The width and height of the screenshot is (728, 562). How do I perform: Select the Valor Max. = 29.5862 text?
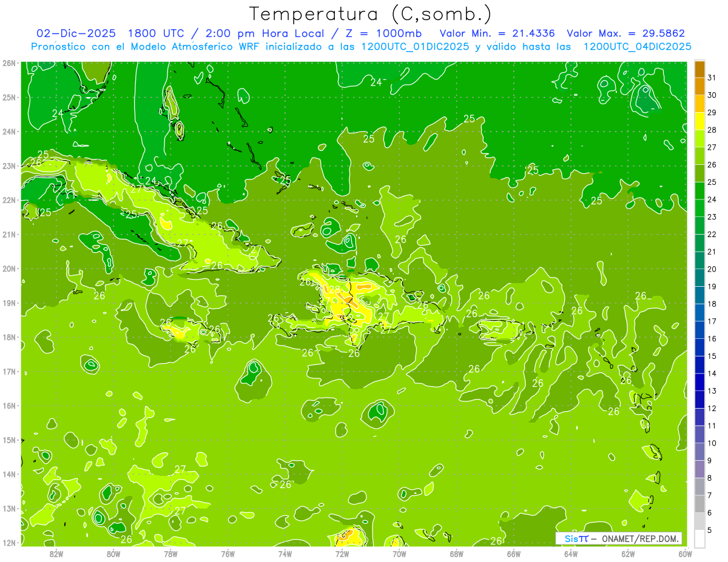click(x=626, y=33)
